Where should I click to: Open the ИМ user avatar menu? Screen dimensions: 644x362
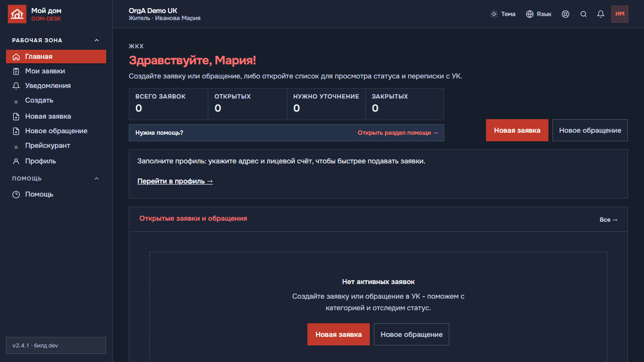pyautogui.click(x=620, y=14)
